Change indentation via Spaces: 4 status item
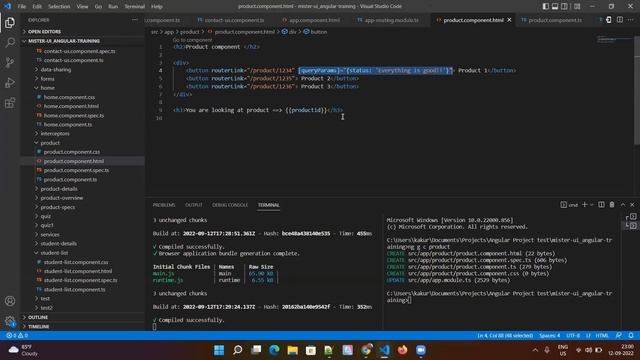Viewport: 640px width, 360px height. [x=549, y=336]
